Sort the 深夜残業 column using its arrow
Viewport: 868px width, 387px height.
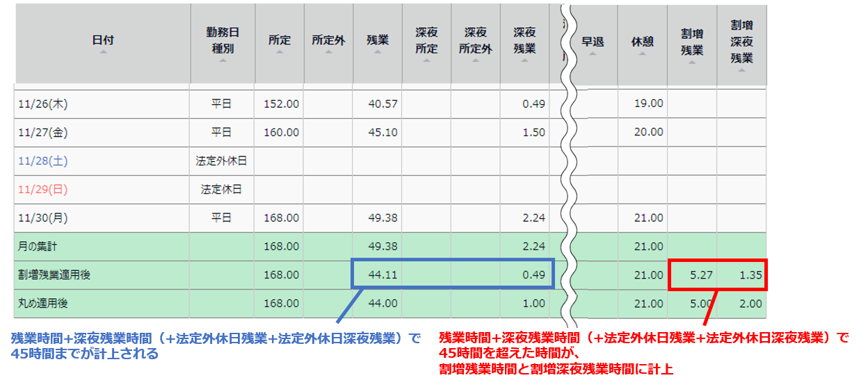[524, 61]
